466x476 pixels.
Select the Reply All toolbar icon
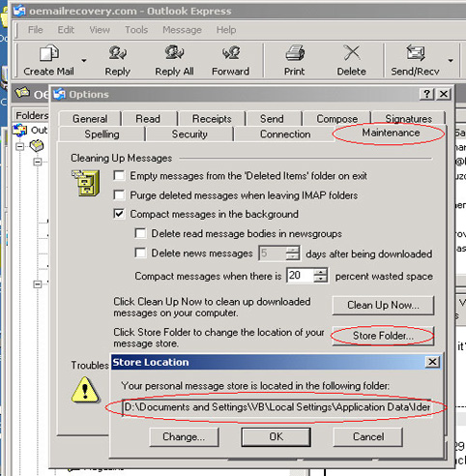click(x=174, y=53)
